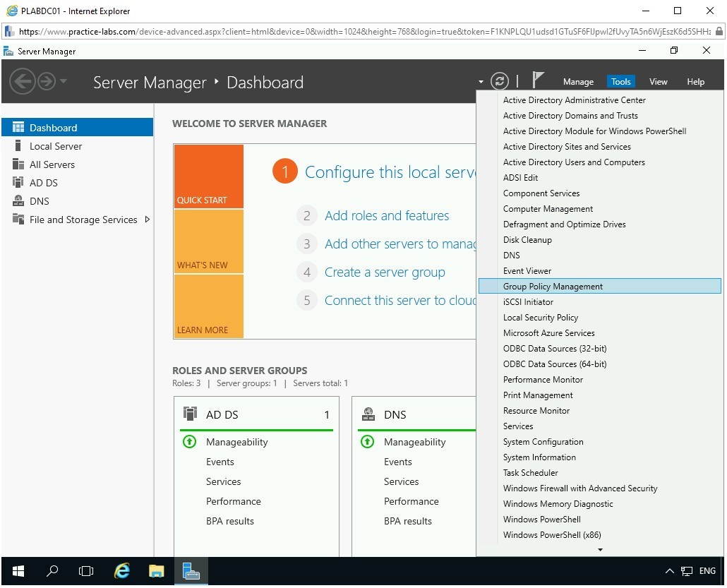Click the back navigation arrow in Server Manager
The height and width of the screenshot is (588, 727).
click(23, 82)
